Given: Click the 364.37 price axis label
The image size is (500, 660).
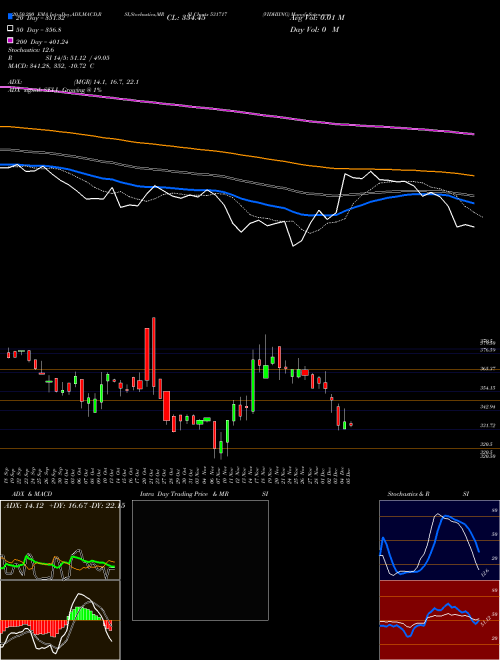Looking at the screenshot, I should point(488,369).
